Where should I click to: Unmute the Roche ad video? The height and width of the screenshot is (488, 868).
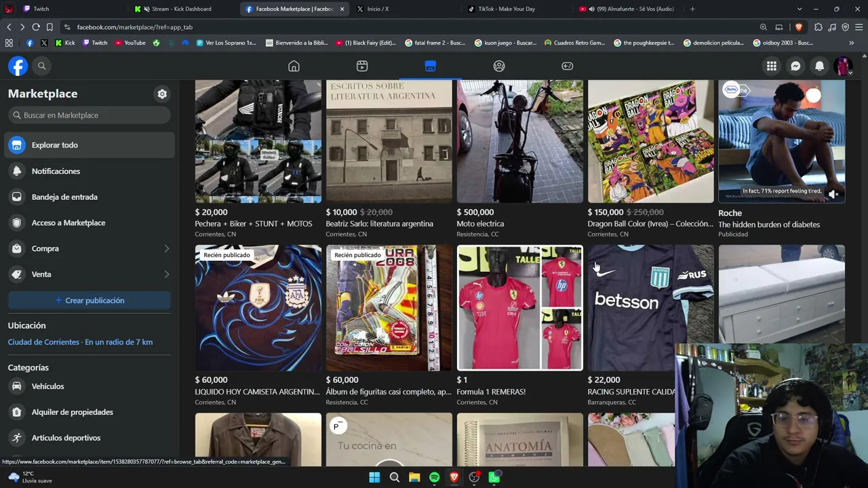[834, 194]
